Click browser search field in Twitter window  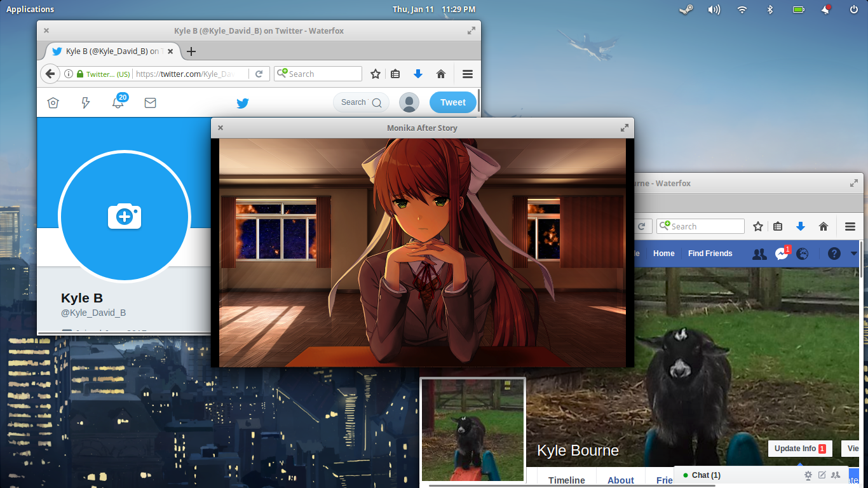point(318,74)
